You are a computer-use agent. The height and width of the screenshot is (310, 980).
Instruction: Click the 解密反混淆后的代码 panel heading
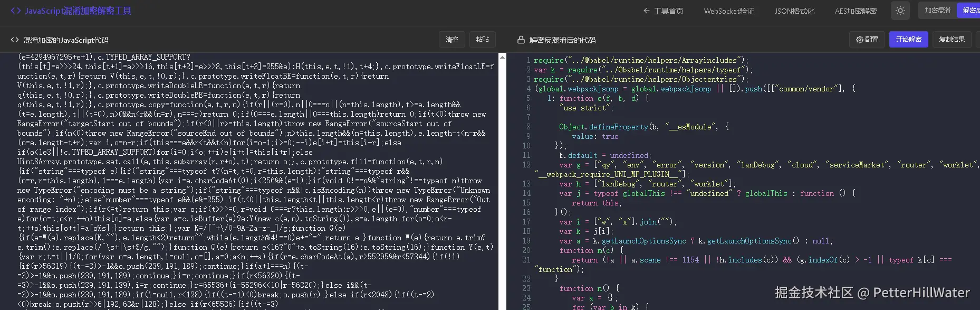click(x=562, y=40)
